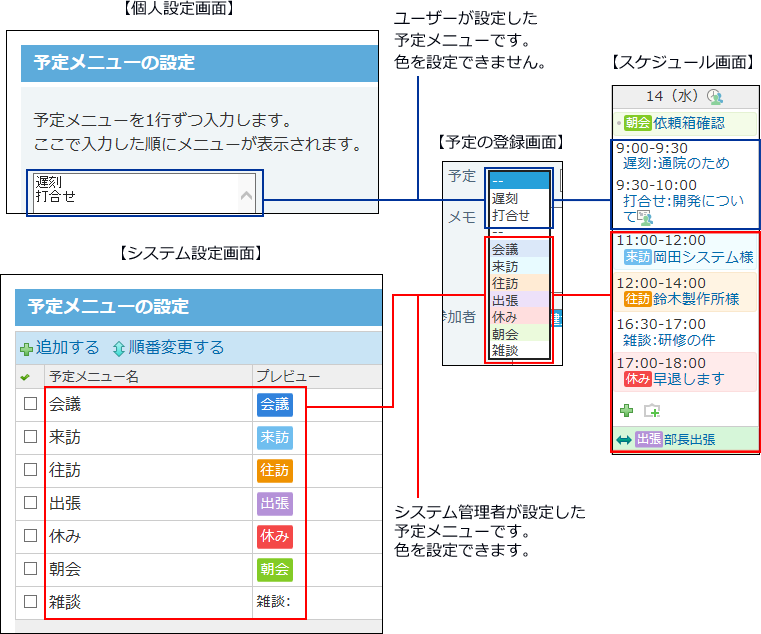The image size is (761, 634).
Task: Click the green checkmark column header icon
Action: pos(25,377)
